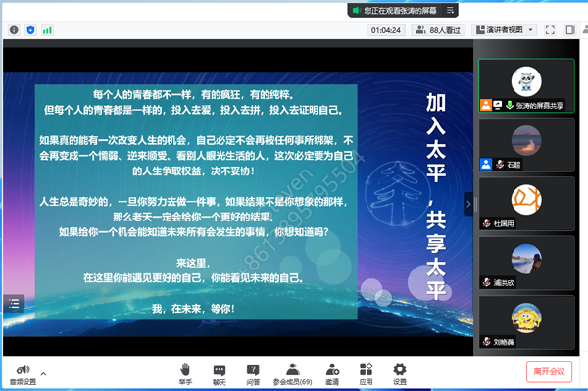Viewport: 588px width, 391px height.
Task: Select 石超's video thumbnail
Action: (x=526, y=145)
